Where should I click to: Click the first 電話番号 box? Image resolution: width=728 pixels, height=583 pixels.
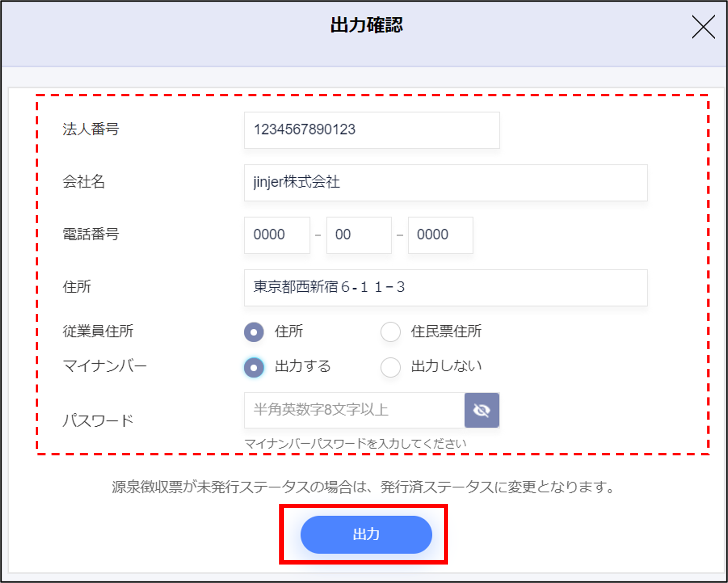277,235
